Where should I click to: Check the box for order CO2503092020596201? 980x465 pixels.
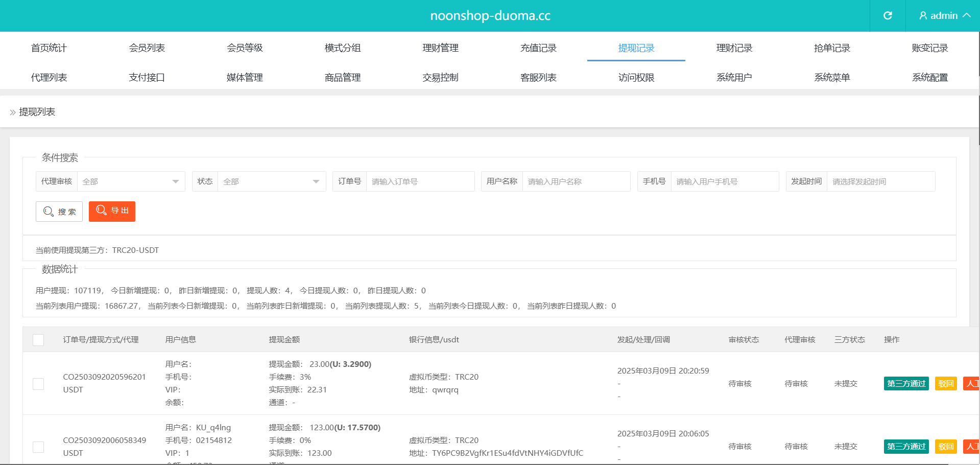click(38, 384)
